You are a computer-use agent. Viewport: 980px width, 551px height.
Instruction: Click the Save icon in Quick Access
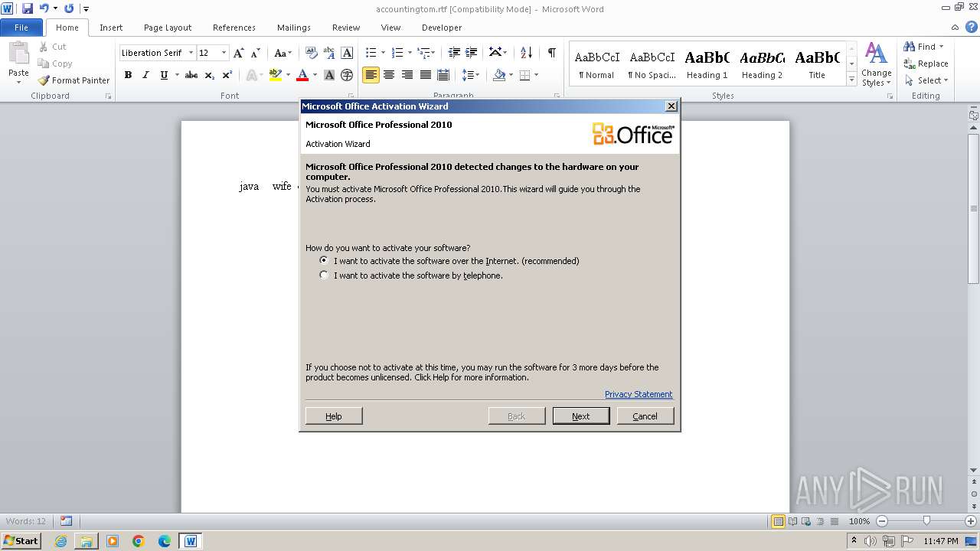28,8
